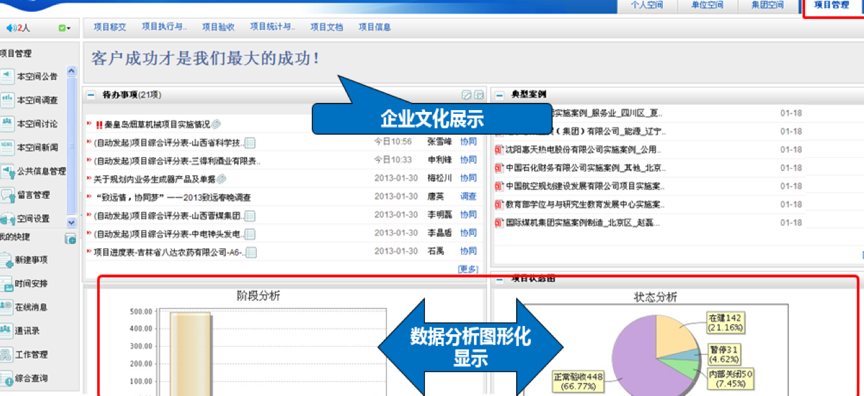
Task: Click the 综合查询 shortcut icon
Action: [6, 378]
